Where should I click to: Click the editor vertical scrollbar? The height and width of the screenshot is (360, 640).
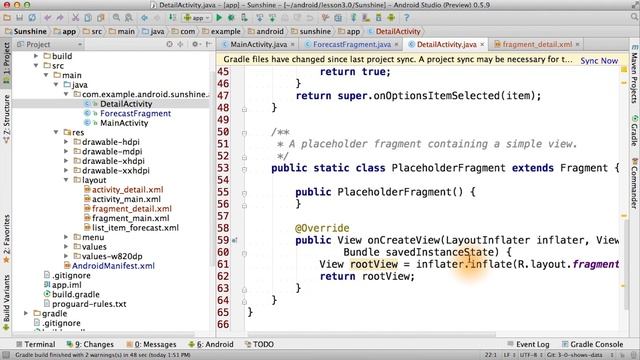pyautogui.click(x=626, y=264)
